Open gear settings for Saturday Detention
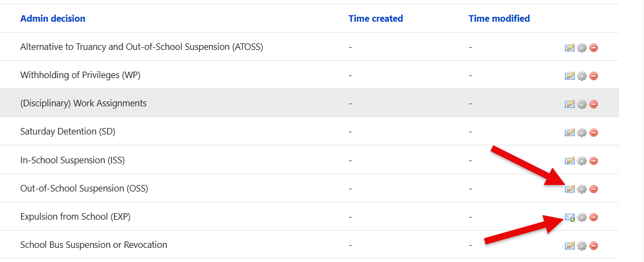644x262 pixels. pyautogui.click(x=582, y=133)
